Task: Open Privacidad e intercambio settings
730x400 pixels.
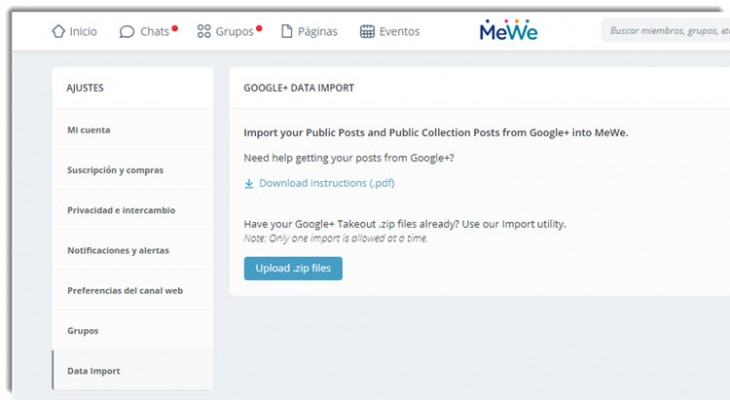Action: click(133, 210)
